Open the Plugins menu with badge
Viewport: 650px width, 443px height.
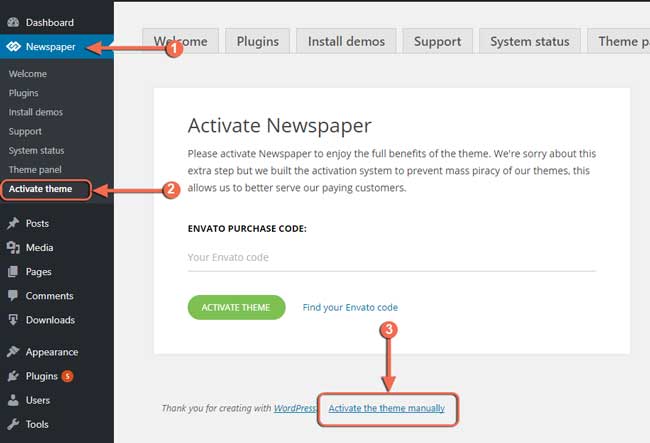(x=57, y=376)
